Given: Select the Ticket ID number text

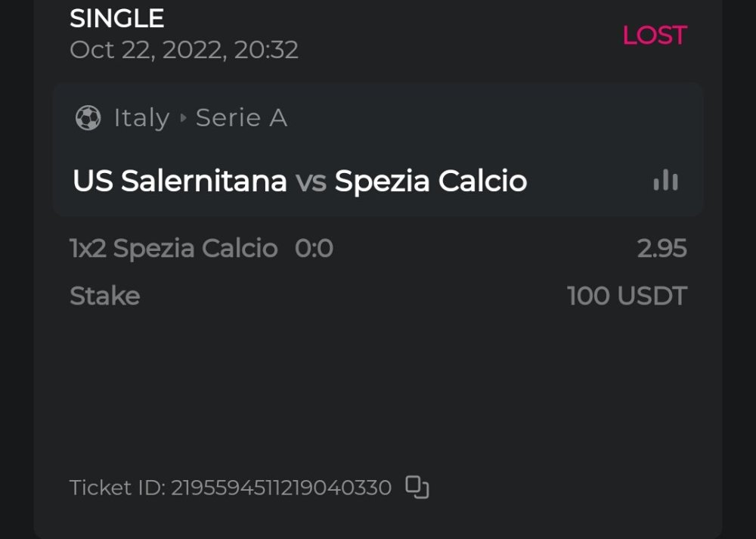Looking at the screenshot, I should pos(280,488).
